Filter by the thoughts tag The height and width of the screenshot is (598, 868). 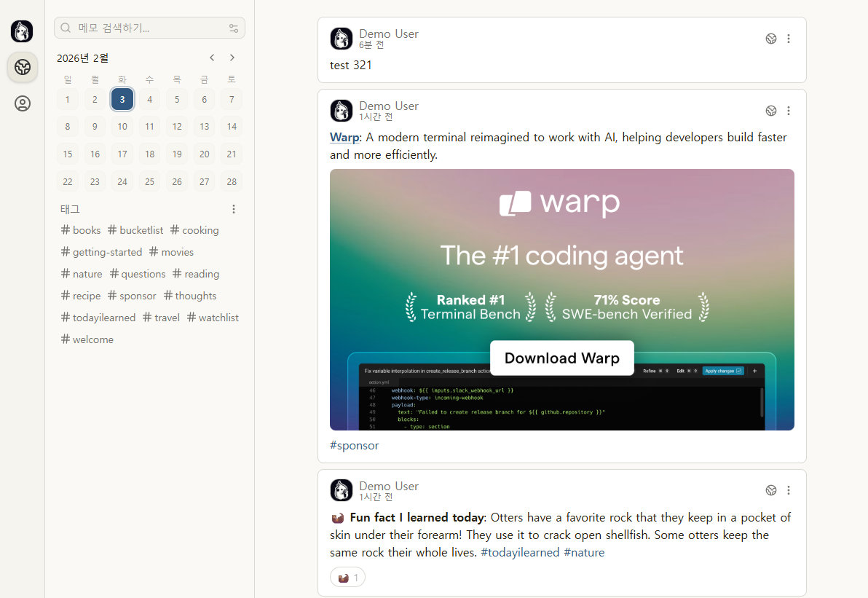[x=190, y=296]
